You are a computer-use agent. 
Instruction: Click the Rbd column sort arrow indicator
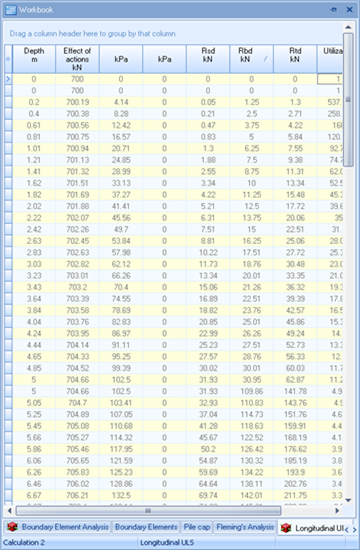265,59
